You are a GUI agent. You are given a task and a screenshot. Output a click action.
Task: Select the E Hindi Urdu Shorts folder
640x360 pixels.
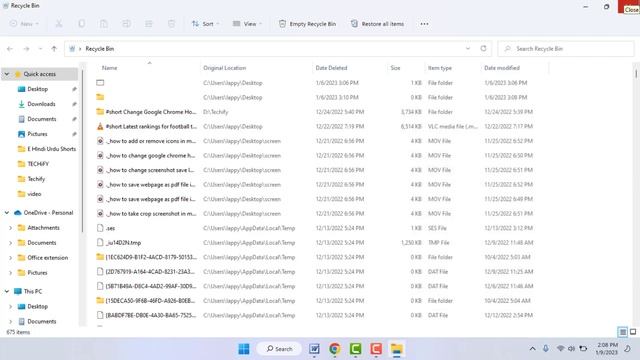(51, 149)
